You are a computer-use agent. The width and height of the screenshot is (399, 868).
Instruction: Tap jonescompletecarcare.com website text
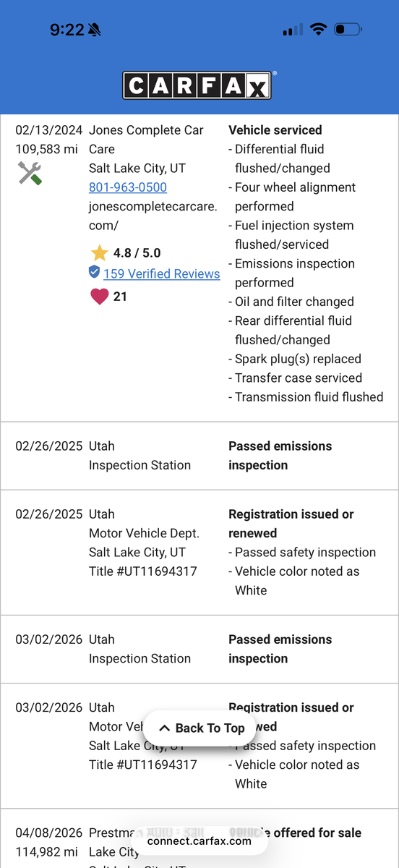point(153,216)
